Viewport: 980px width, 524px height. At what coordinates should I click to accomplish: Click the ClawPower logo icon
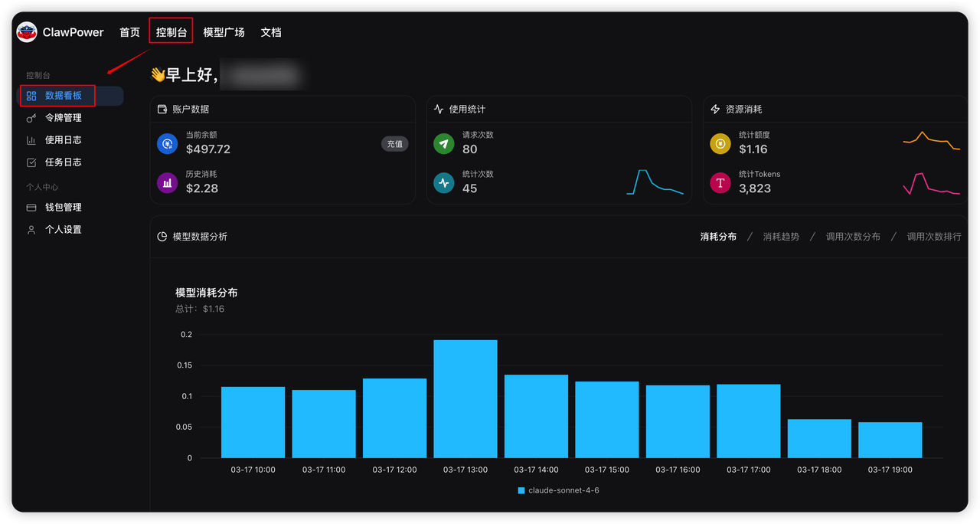coord(27,32)
